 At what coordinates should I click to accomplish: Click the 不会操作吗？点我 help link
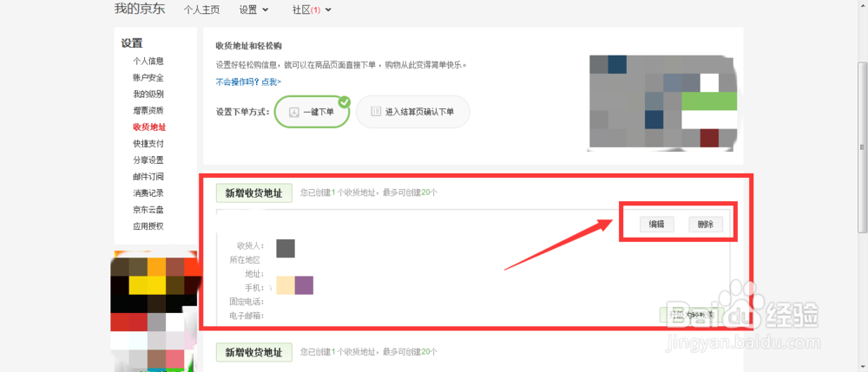(x=248, y=82)
